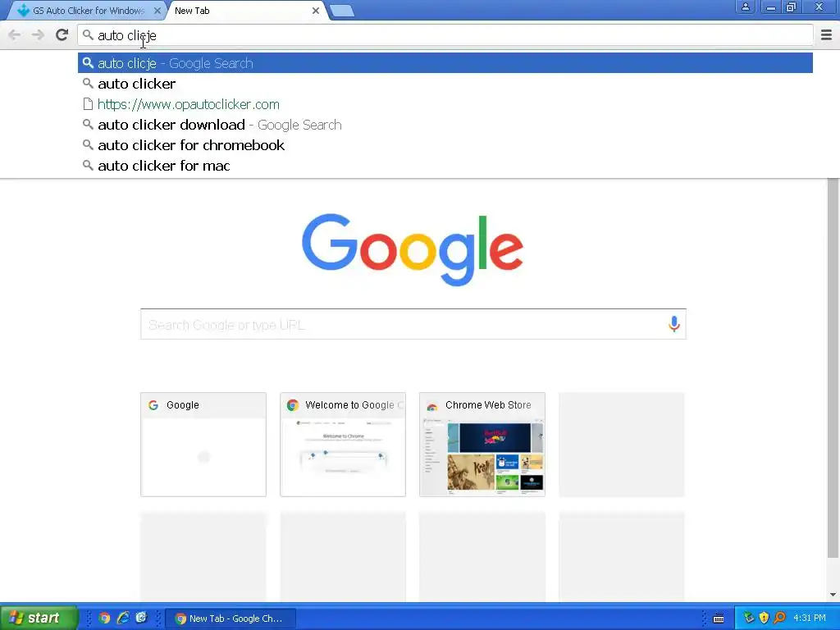Click the on-screen keyboard tray icon
Viewport: 840px width, 630px height.
719,619
